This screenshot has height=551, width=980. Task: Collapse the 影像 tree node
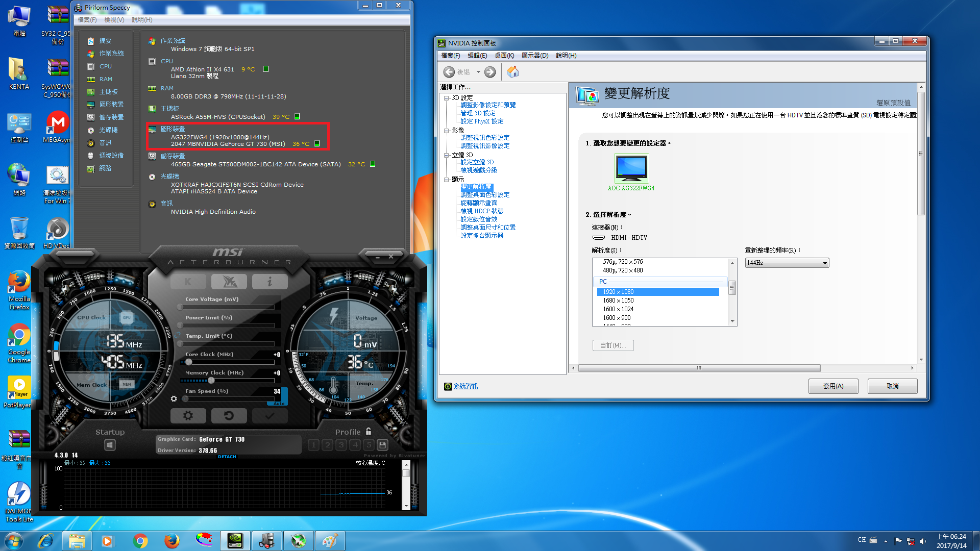coord(446,131)
